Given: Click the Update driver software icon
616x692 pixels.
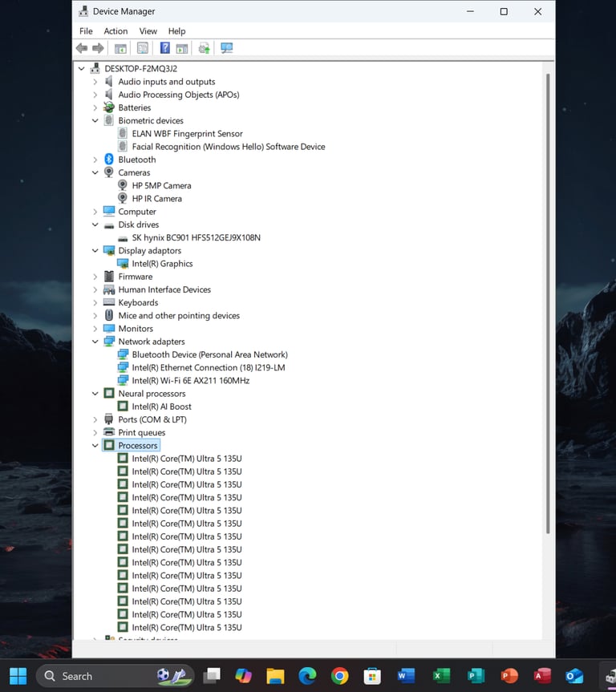Looking at the screenshot, I should (204, 48).
